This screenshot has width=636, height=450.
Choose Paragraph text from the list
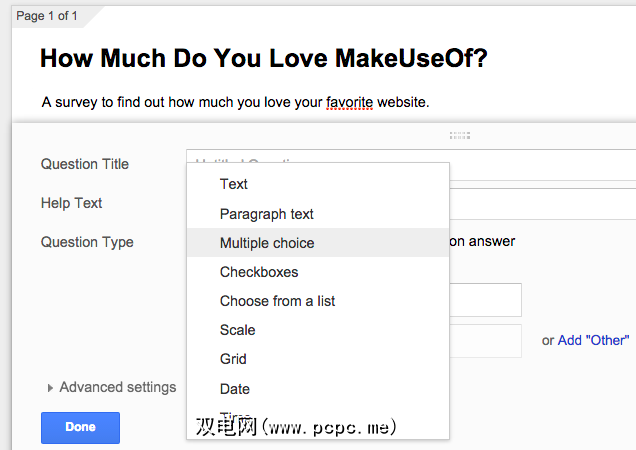point(267,214)
